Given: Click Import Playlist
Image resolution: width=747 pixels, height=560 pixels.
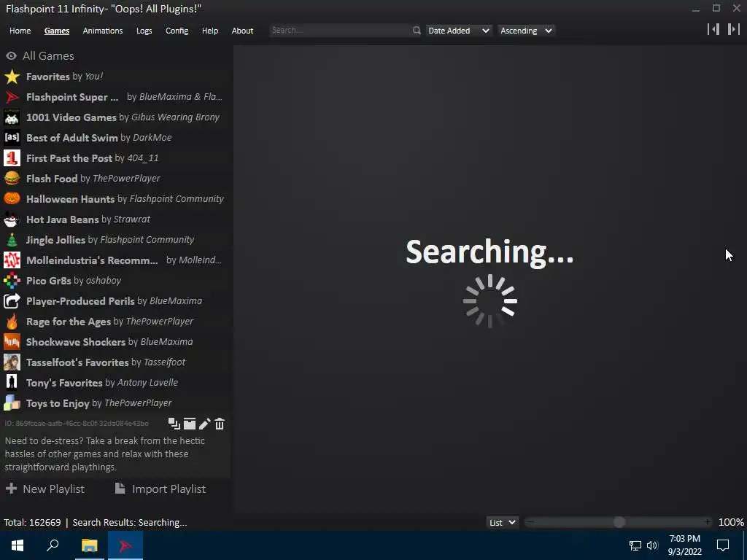Looking at the screenshot, I should click(x=160, y=489).
